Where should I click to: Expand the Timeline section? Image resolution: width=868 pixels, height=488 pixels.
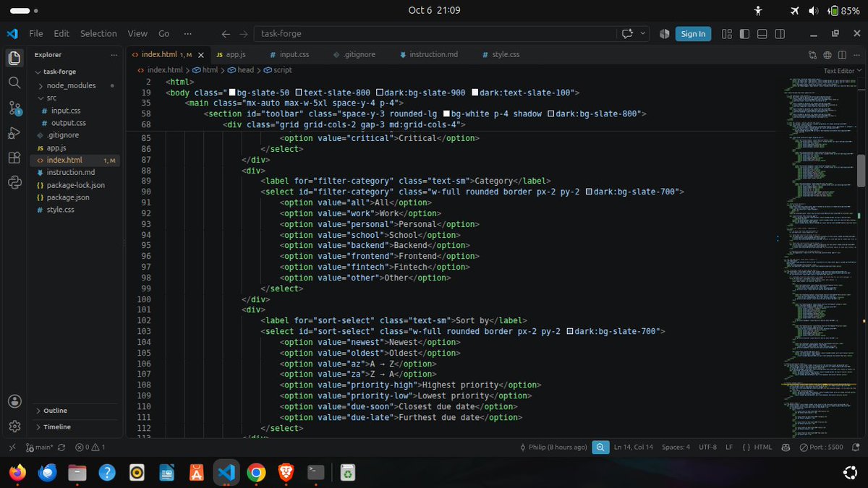tap(56, 427)
